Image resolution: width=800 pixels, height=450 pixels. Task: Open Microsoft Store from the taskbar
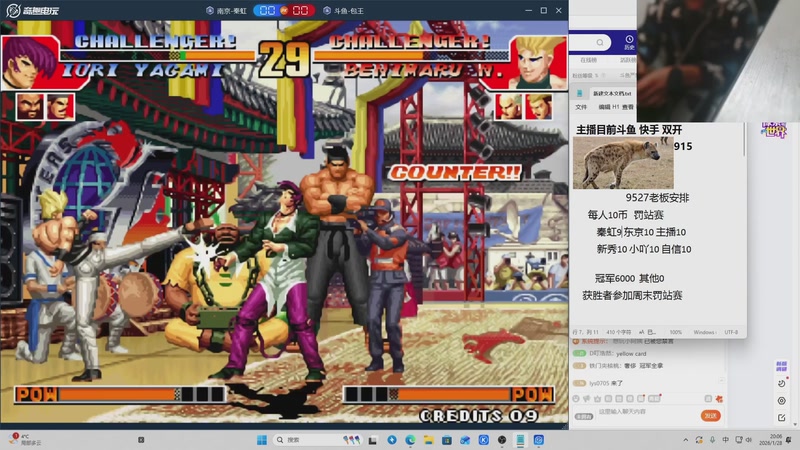(446, 440)
